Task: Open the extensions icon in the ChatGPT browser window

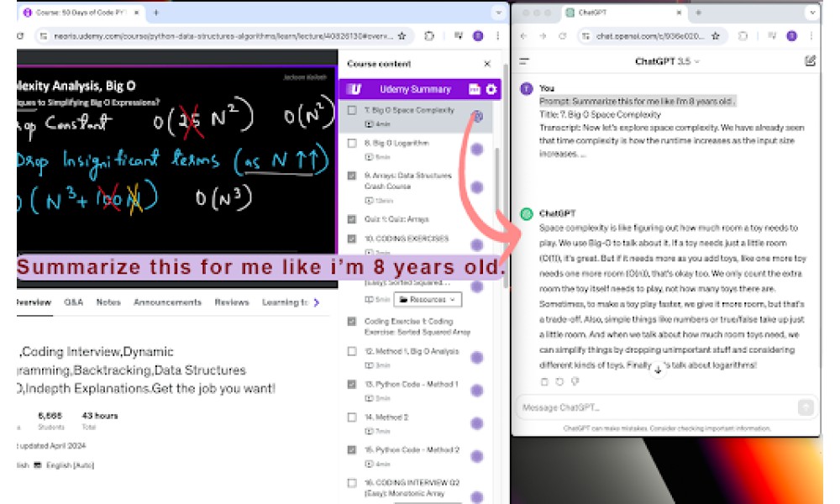Action: coord(743,36)
